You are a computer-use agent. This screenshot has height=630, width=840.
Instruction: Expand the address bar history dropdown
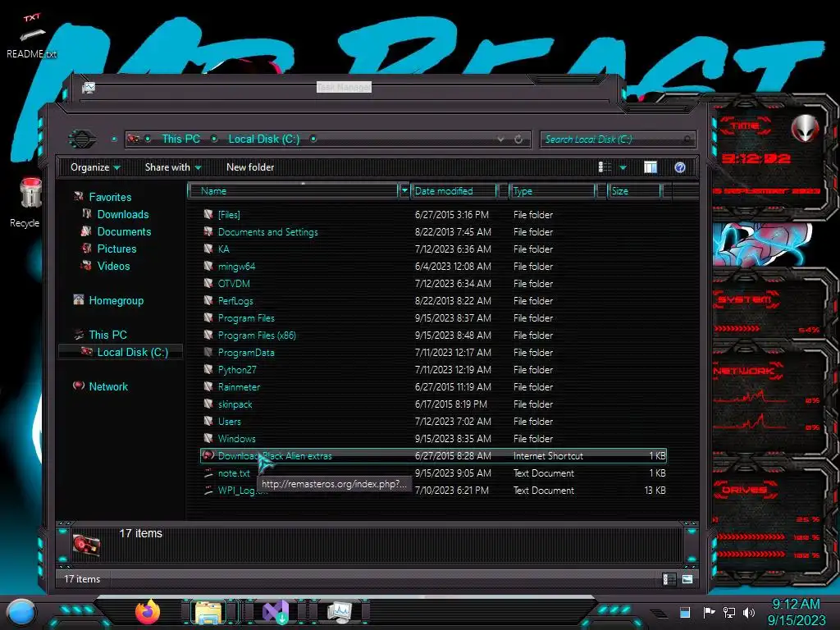click(500, 139)
